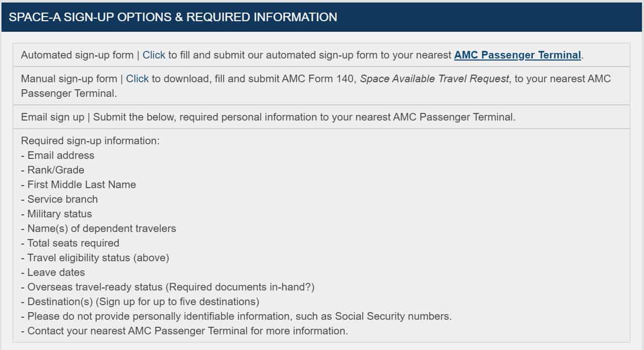Click the Email sign up row
644x350 pixels.
321,117
